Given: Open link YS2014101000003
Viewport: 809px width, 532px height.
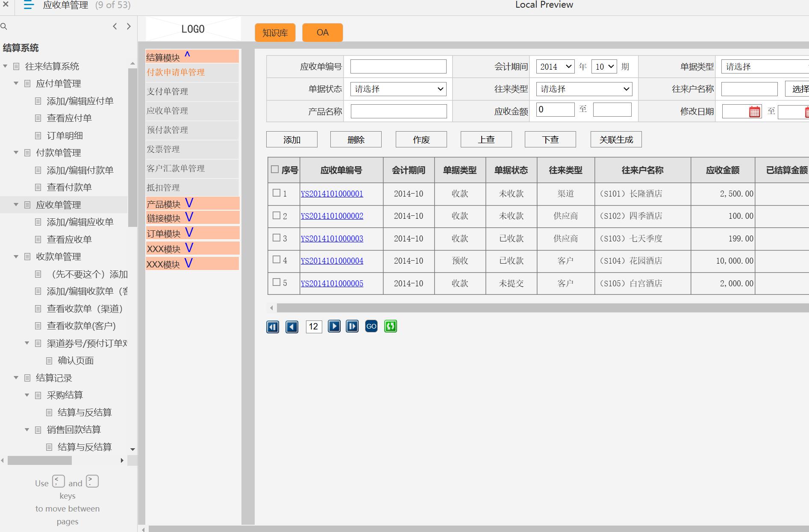Looking at the screenshot, I should click(x=332, y=238).
